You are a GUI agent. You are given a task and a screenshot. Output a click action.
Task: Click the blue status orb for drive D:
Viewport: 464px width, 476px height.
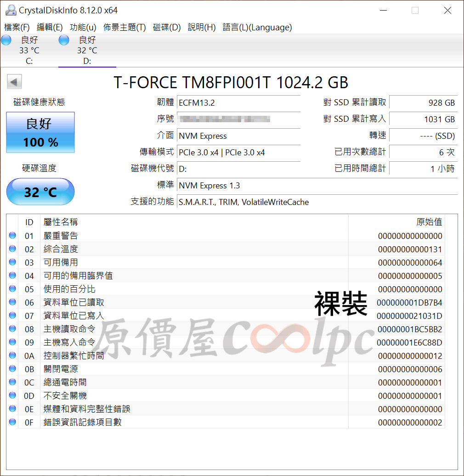pos(64,40)
